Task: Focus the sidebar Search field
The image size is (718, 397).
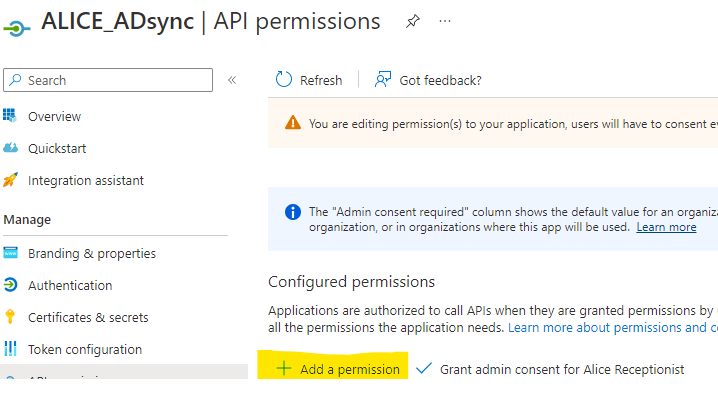Action: click(x=108, y=80)
